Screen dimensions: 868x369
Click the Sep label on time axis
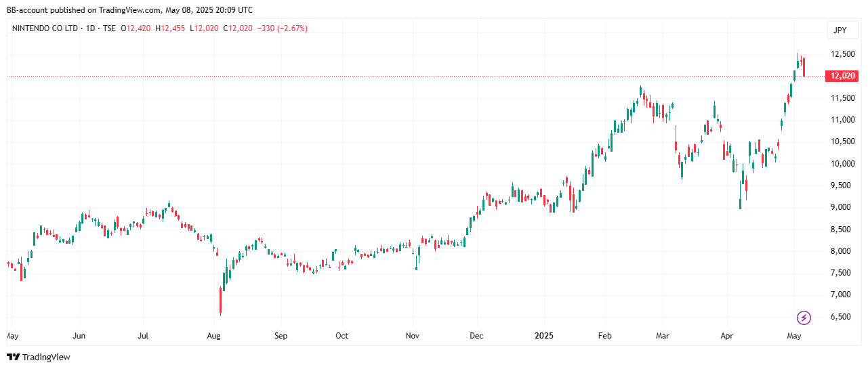click(x=281, y=336)
